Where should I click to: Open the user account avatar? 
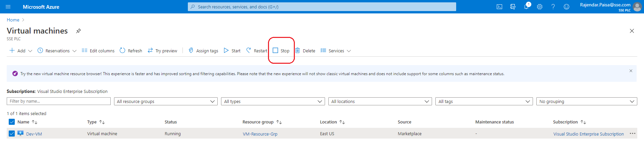637,7
